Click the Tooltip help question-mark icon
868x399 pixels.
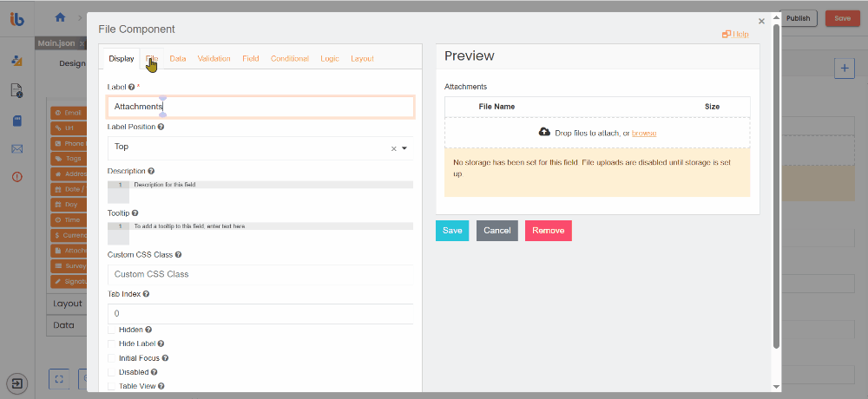coord(135,213)
